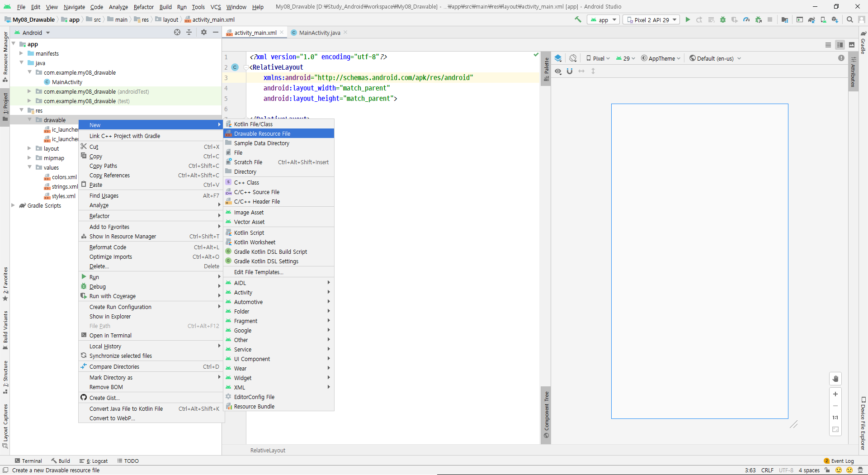
Task: Switch editor to Design view mode
Action: pyautogui.click(x=852, y=45)
